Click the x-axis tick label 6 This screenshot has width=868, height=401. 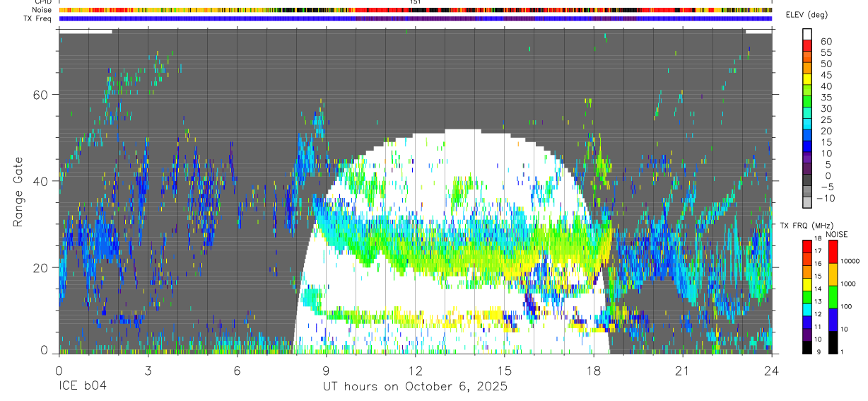point(237,371)
